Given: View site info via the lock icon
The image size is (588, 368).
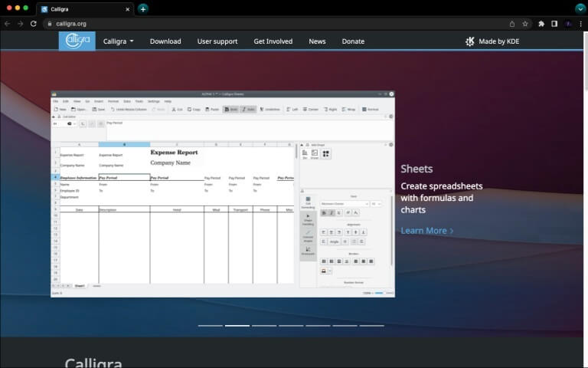Looking at the screenshot, I should (50, 24).
